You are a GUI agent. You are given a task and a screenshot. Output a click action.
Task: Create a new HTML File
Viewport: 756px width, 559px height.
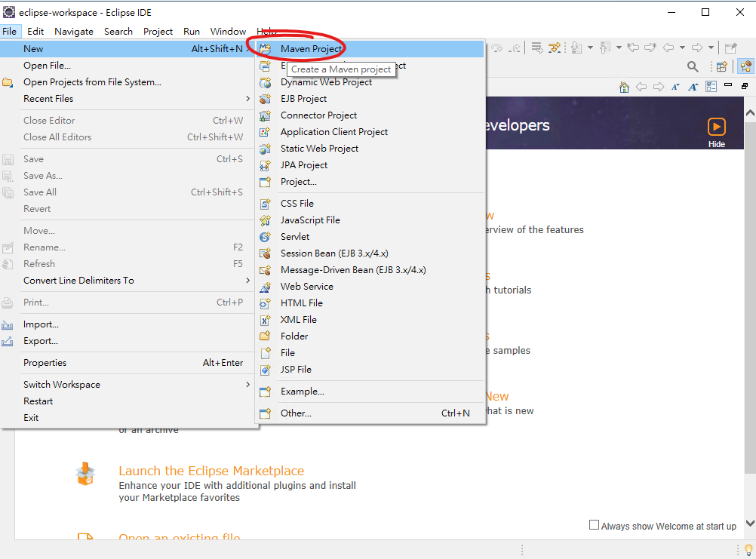pyautogui.click(x=370, y=303)
